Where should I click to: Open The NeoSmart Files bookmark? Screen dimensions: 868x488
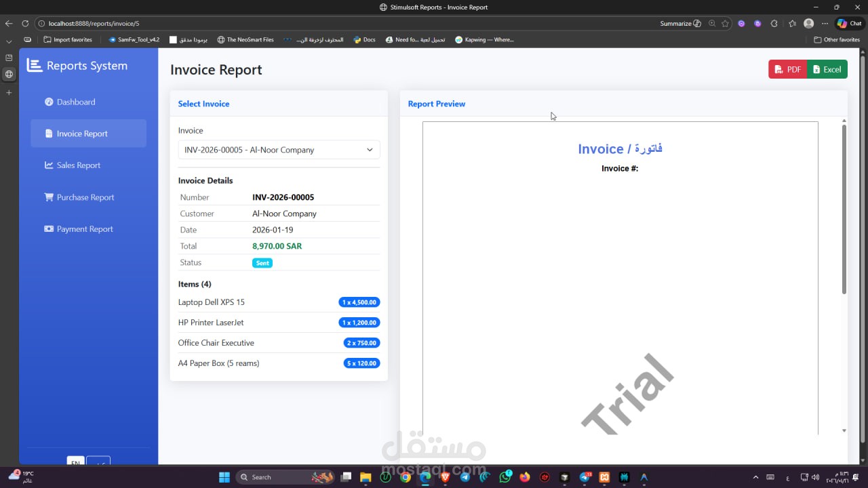point(245,40)
